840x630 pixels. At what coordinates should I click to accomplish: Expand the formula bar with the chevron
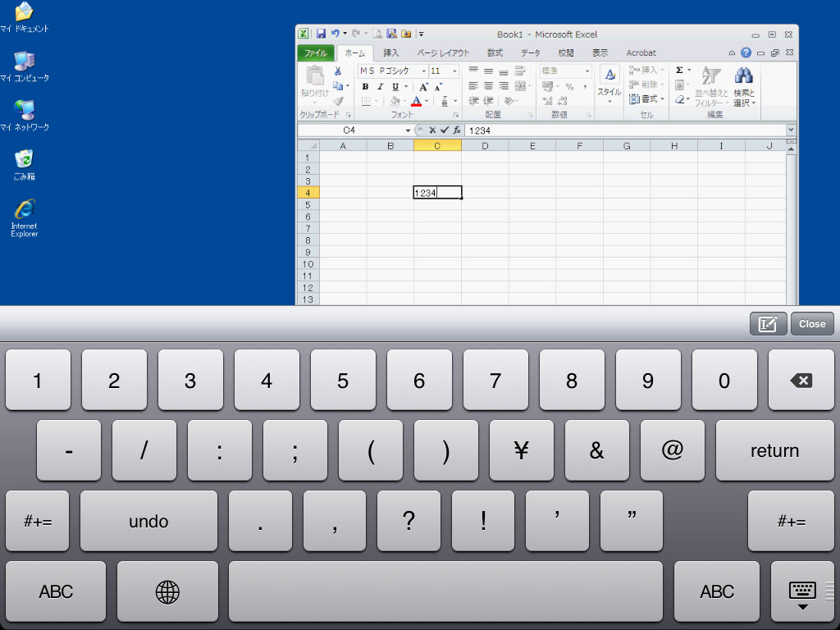[x=791, y=130]
